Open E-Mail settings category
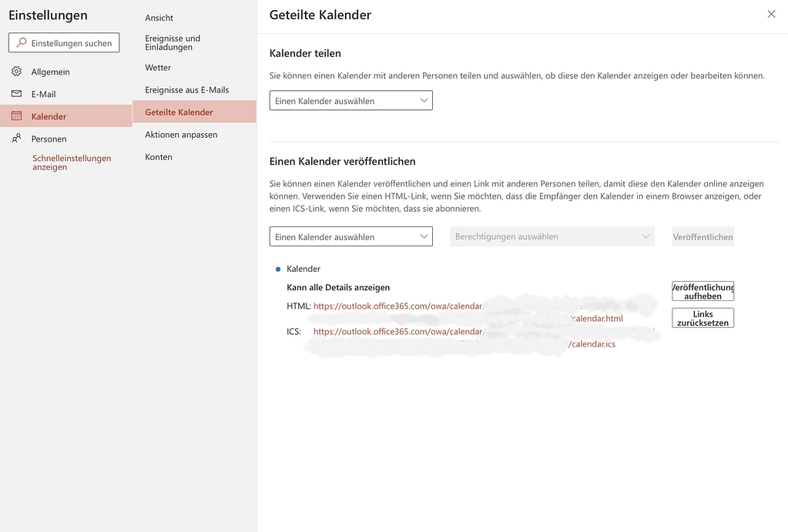Viewport: 788px width, 532px height. (x=65, y=94)
